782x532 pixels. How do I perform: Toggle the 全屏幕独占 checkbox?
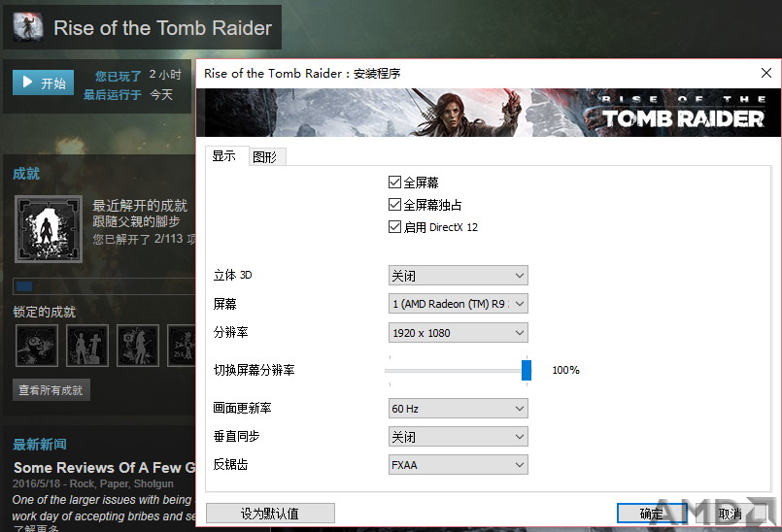coord(394,205)
